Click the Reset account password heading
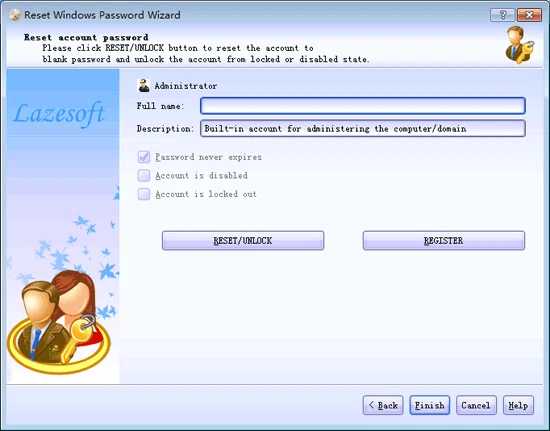Image resolution: width=550 pixels, height=431 pixels. [86, 38]
